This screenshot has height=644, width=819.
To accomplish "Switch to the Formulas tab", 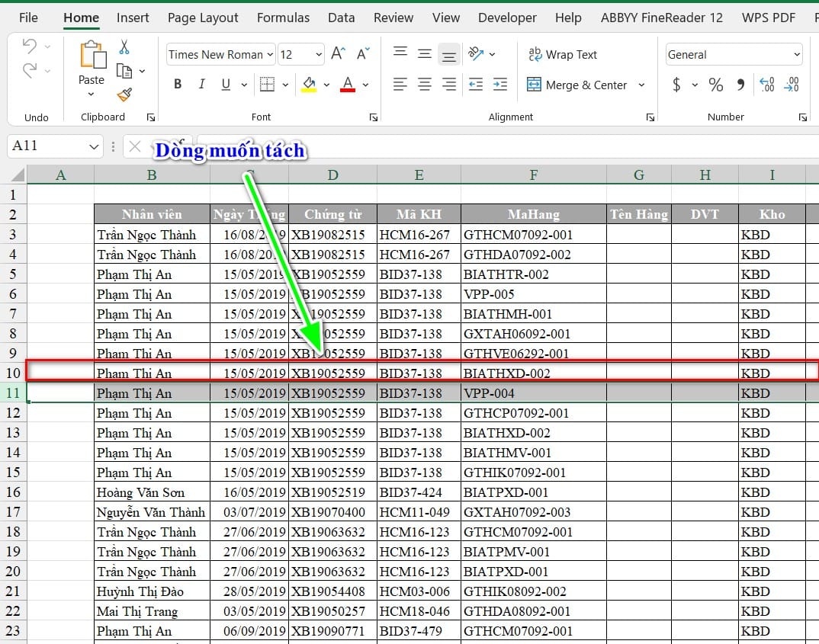I will [x=283, y=18].
